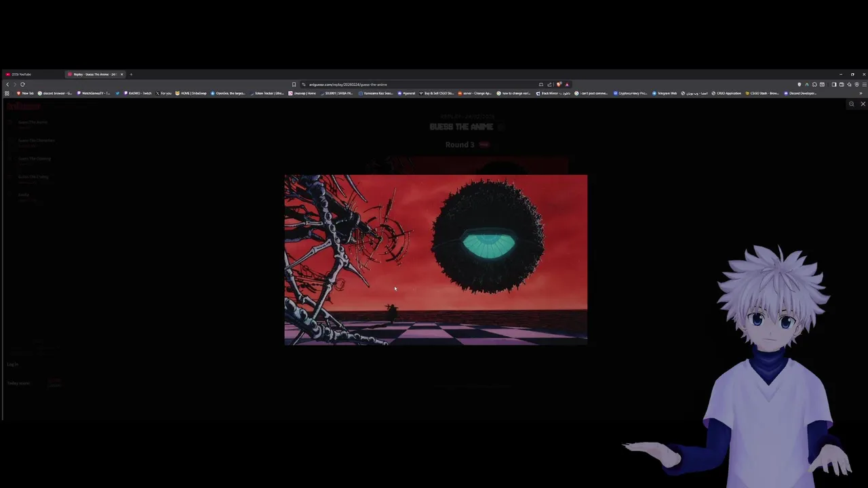This screenshot has height=488, width=868.
Task: Open the Kanazawa Kiss Season bookmark
Action: [376, 93]
